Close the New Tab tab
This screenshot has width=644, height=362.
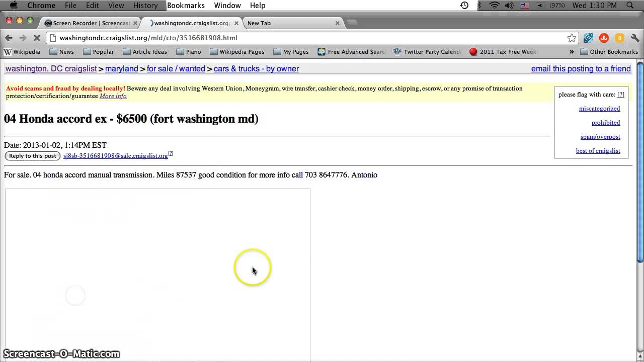point(338,23)
